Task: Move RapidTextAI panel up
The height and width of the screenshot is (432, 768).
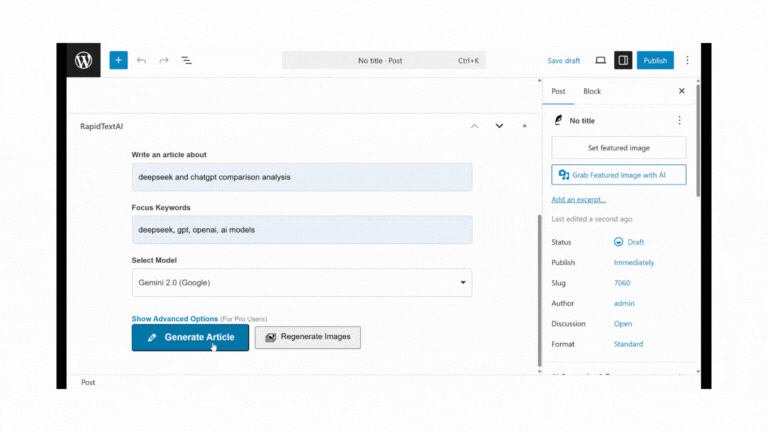Action: 474,126
